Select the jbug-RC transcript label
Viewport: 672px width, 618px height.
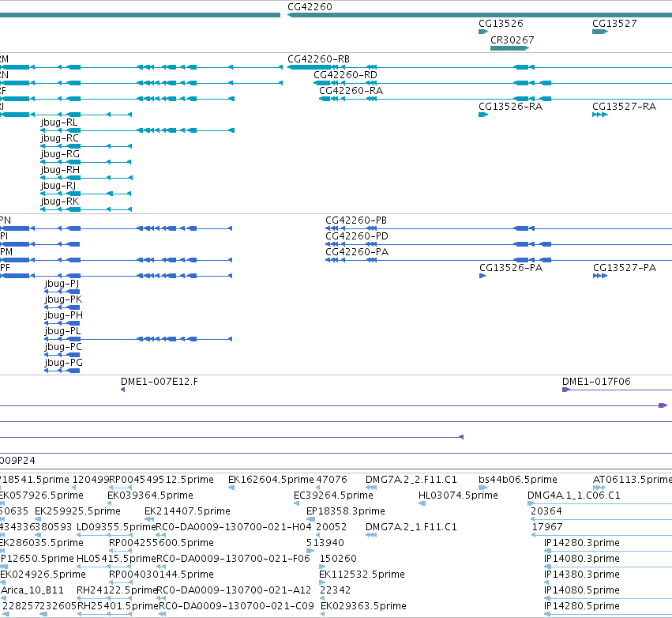(x=59, y=138)
